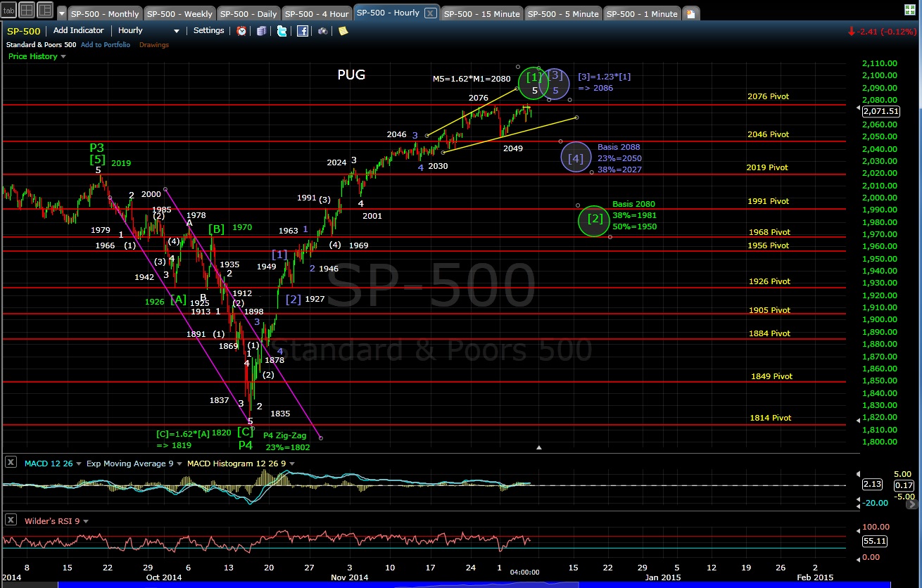Close the MACD indicator panel

coord(11,463)
